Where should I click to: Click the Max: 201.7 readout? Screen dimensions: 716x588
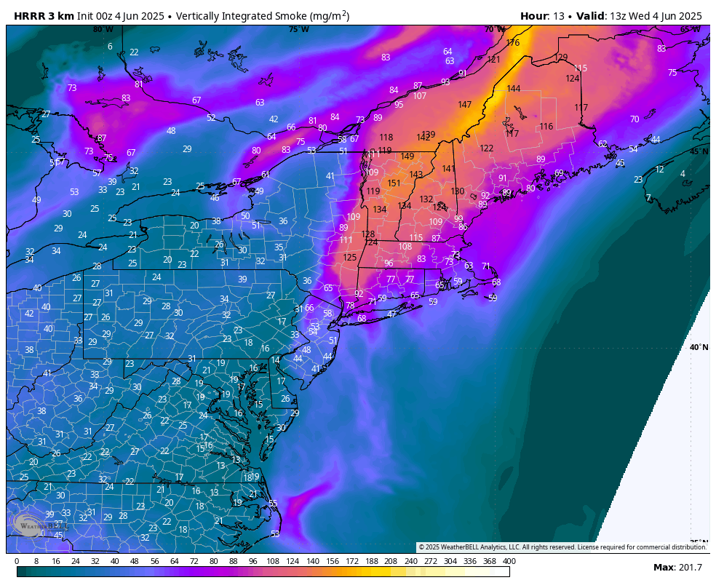click(677, 568)
